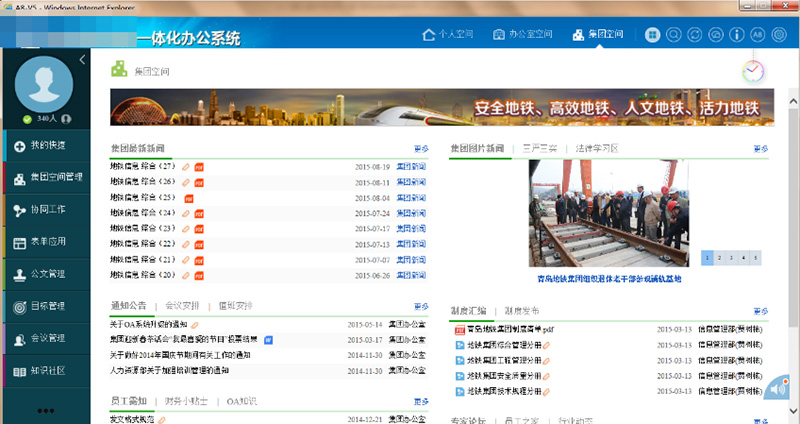800x424 pixels.
Task: Open PDF icon of 地铁信息 综合(20)
Action: click(x=199, y=276)
